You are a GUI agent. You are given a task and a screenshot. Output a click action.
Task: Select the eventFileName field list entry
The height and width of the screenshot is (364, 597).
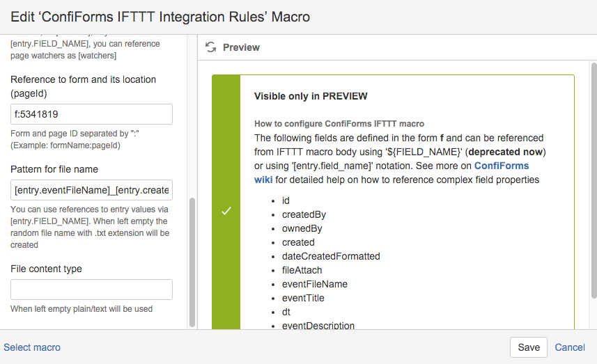point(314,284)
